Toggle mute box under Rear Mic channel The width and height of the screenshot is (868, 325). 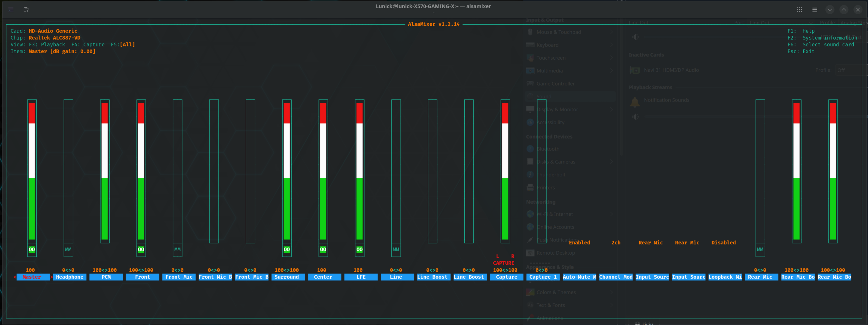point(760,249)
